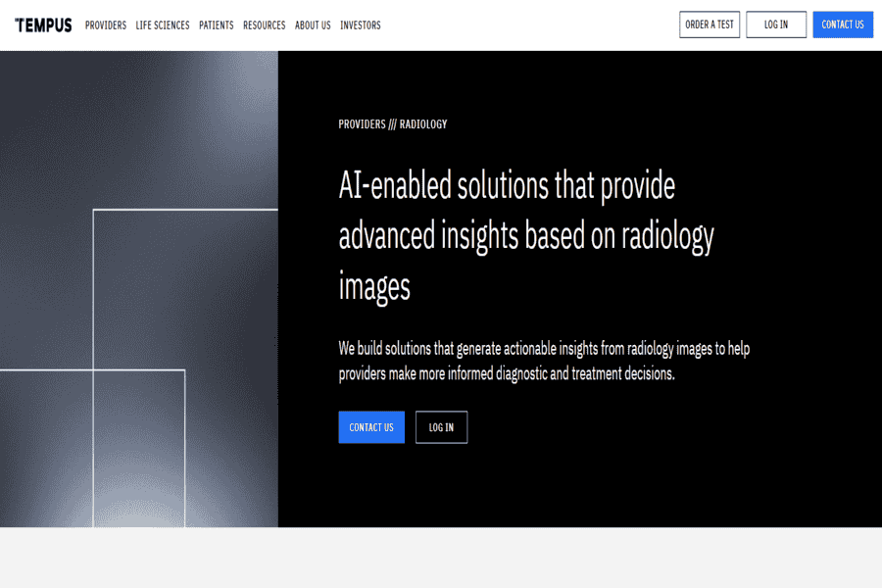
Task: Open the Providers menu
Action: pos(106,25)
